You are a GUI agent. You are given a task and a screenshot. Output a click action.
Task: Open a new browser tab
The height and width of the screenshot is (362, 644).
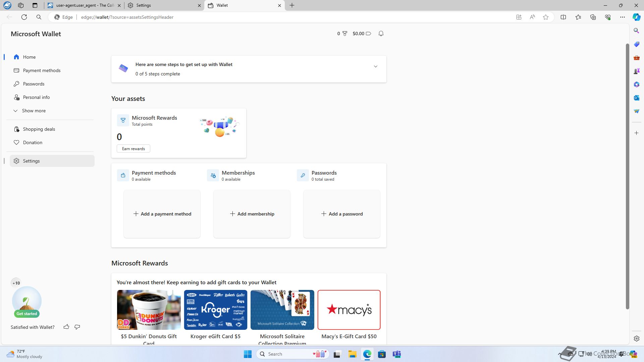pos(292,5)
